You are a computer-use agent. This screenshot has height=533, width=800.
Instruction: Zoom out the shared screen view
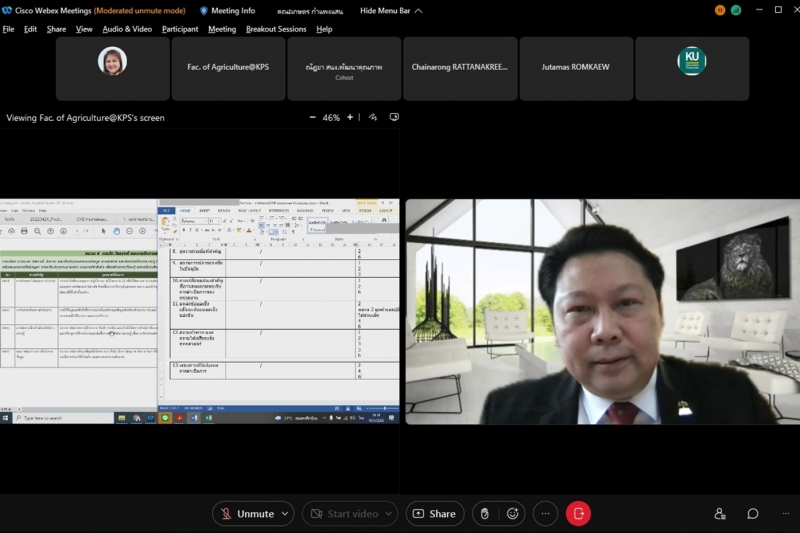coord(312,118)
